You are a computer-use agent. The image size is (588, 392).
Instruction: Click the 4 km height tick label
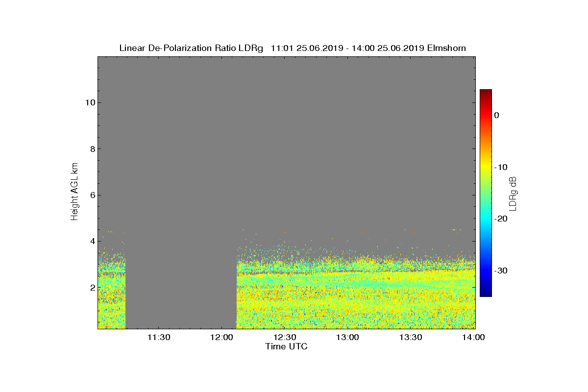[x=92, y=241]
